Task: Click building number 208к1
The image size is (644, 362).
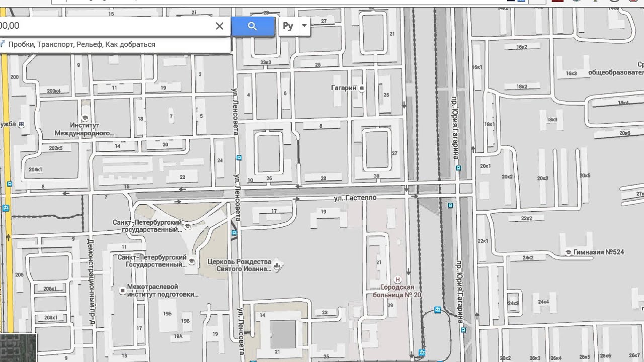Action: point(51,318)
